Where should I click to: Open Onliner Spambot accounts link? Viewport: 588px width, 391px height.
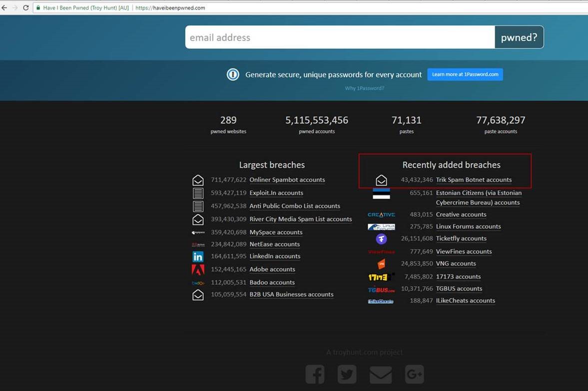pos(287,180)
